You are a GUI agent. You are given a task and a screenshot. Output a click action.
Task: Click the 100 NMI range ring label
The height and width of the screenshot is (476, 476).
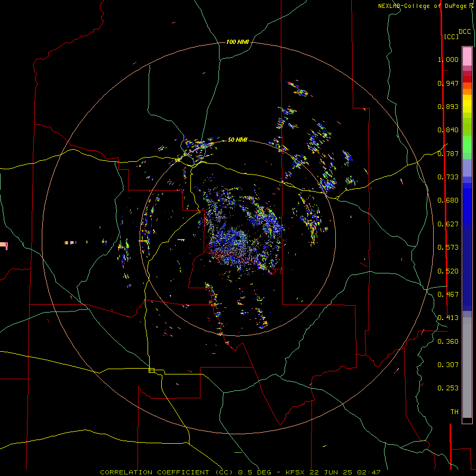click(x=237, y=42)
